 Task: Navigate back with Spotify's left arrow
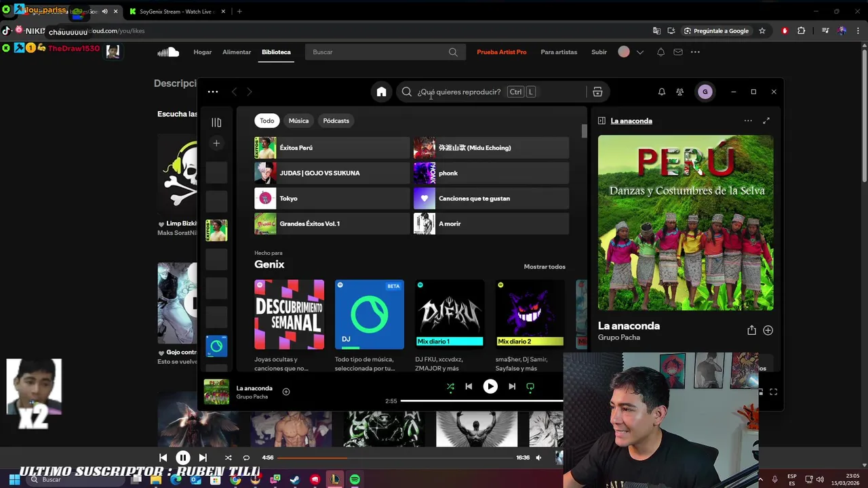click(234, 92)
